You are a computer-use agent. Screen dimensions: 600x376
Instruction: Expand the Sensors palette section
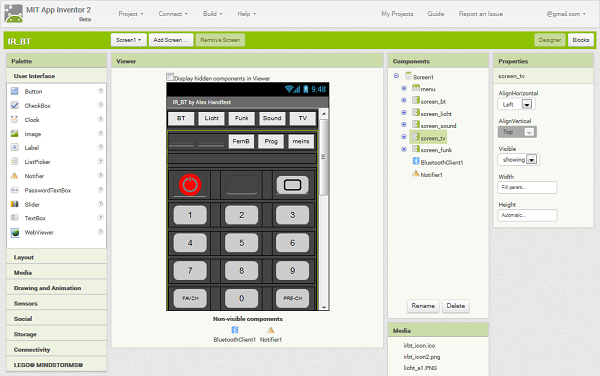[56, 303]
